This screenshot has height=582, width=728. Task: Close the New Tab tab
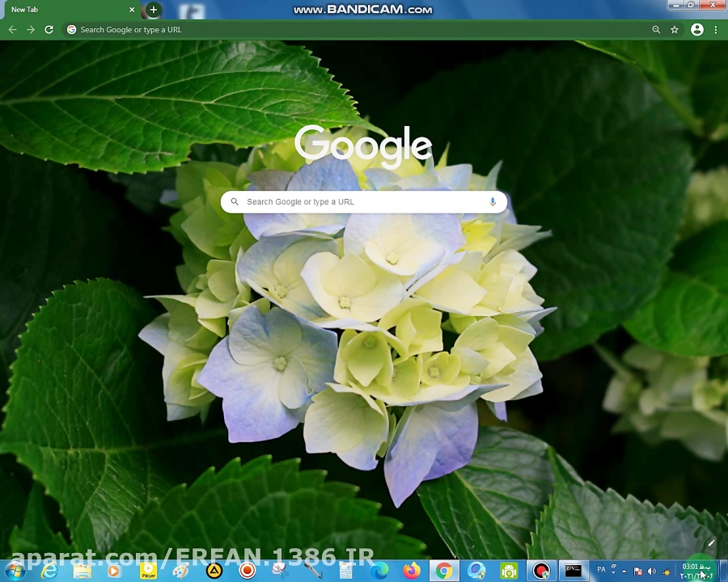132,9
